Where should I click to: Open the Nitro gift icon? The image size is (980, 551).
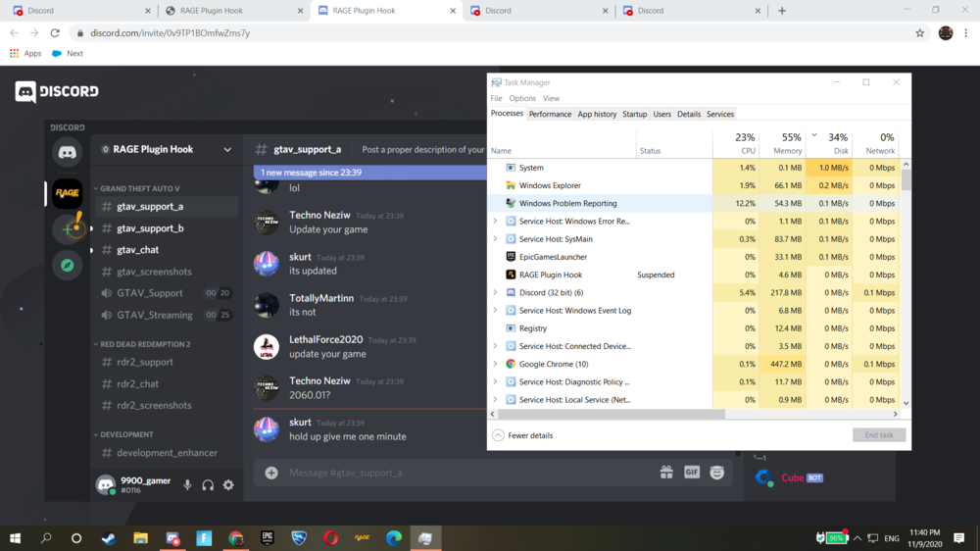(666, 473)
